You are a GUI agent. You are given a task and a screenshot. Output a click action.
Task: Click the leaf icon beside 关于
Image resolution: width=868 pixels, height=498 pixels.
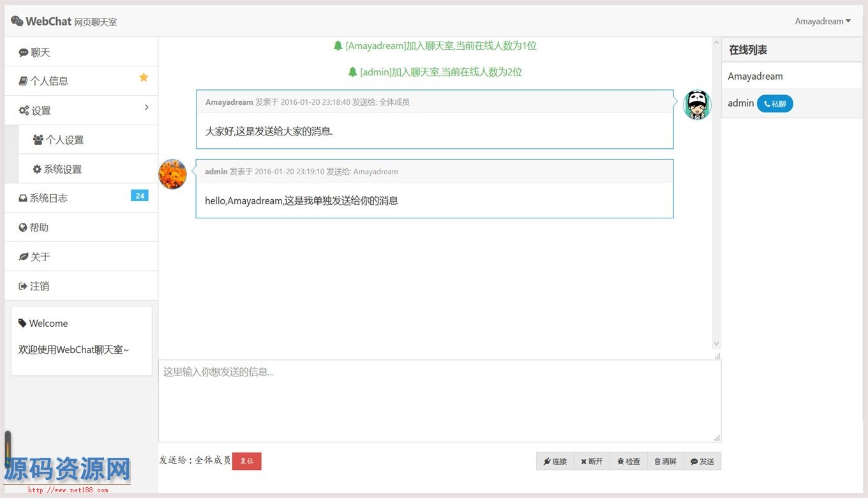[24, 257]
